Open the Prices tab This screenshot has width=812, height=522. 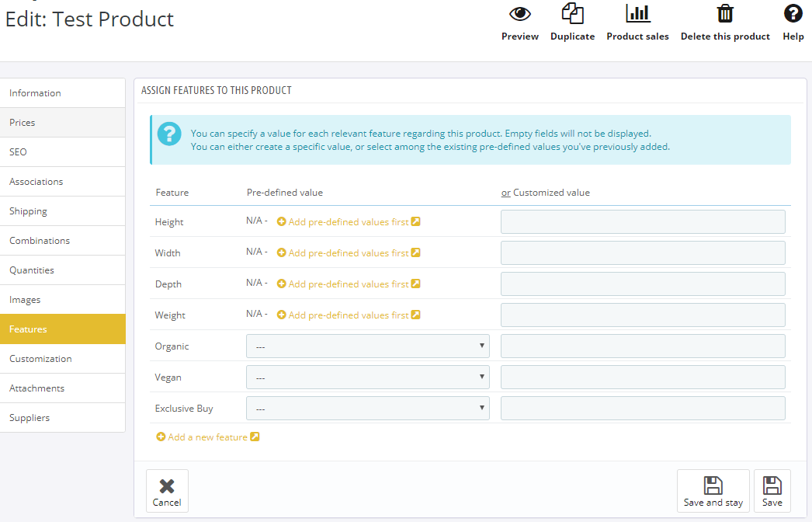point(63,123)
